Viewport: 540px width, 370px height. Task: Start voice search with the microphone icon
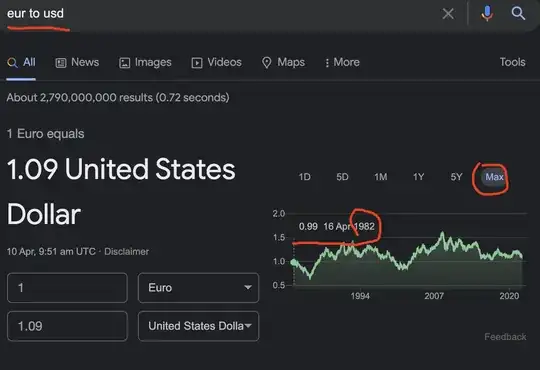pos(487,14)
